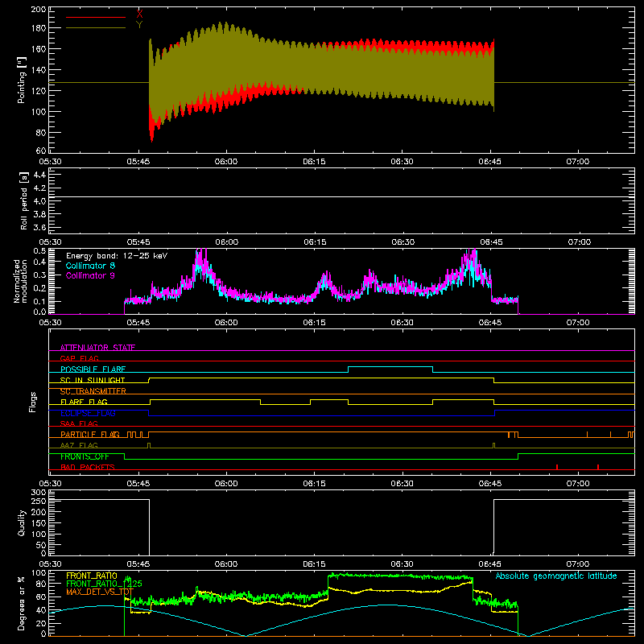Click the red X legend line sample
This screenshot has width=644, height=644.
coord(96,17)
